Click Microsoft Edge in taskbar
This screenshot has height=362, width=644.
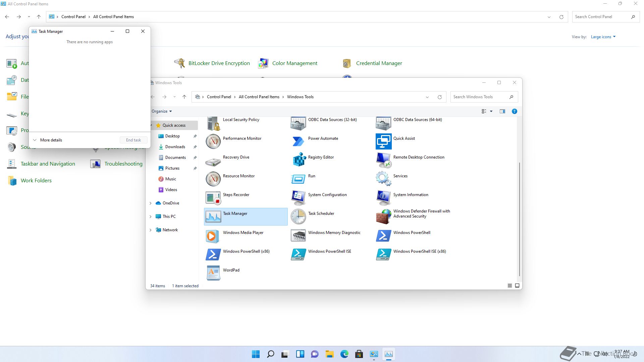click(344, 354)
